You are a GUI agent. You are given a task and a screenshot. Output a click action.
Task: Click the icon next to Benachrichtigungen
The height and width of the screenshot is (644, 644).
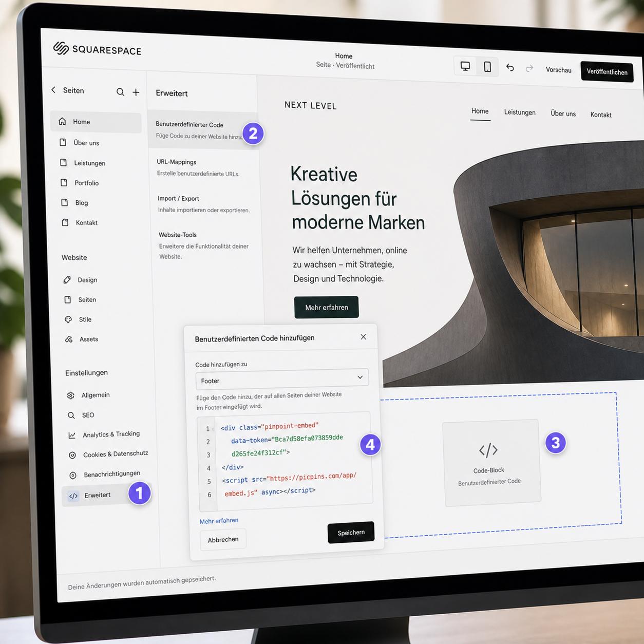click(73, 476)
